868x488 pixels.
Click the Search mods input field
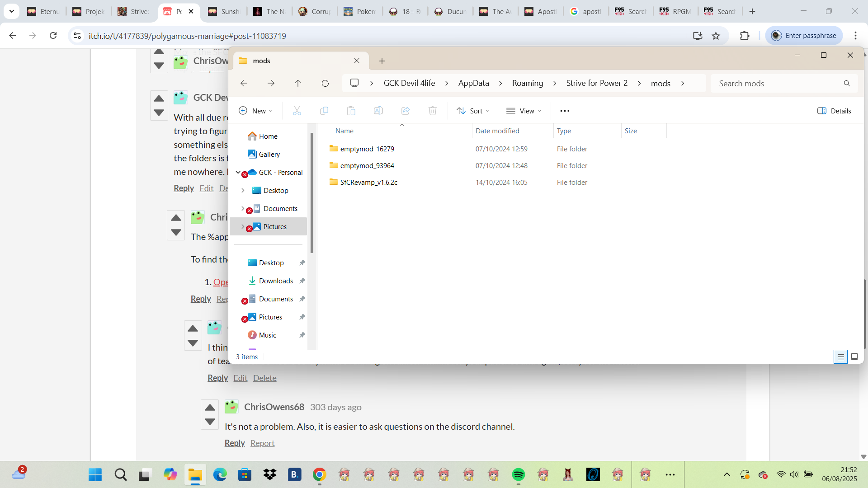point(778,84)
